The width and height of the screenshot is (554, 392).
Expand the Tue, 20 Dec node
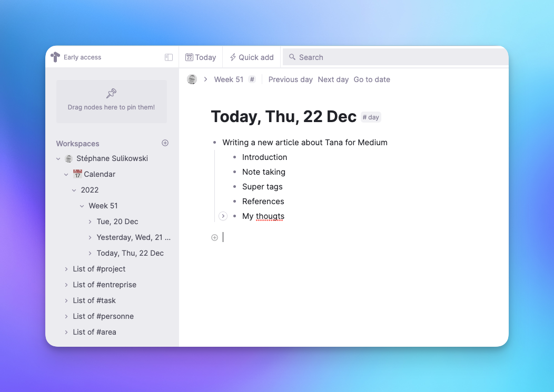click(90, 222)
